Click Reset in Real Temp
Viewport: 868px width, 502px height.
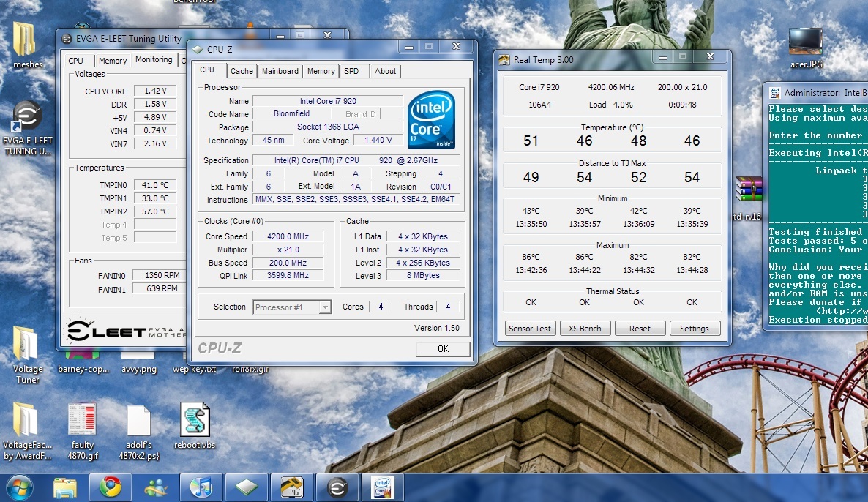(x=640, y=329)
